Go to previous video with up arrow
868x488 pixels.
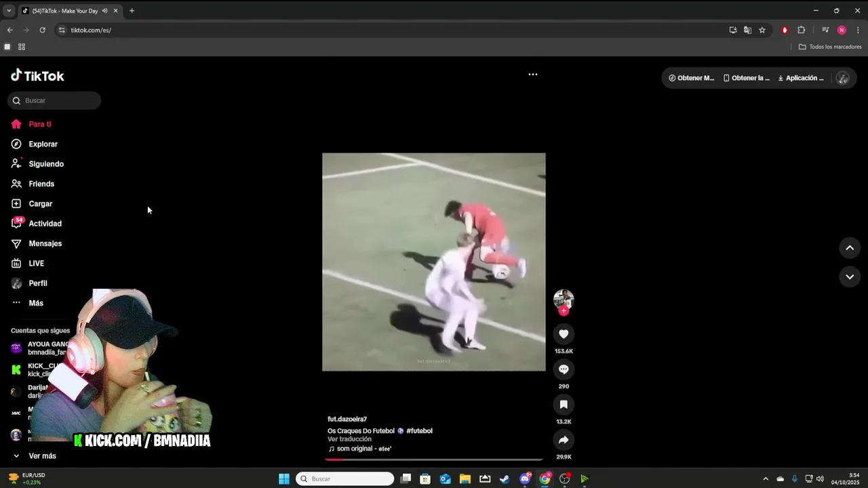(x=850, y=248)
